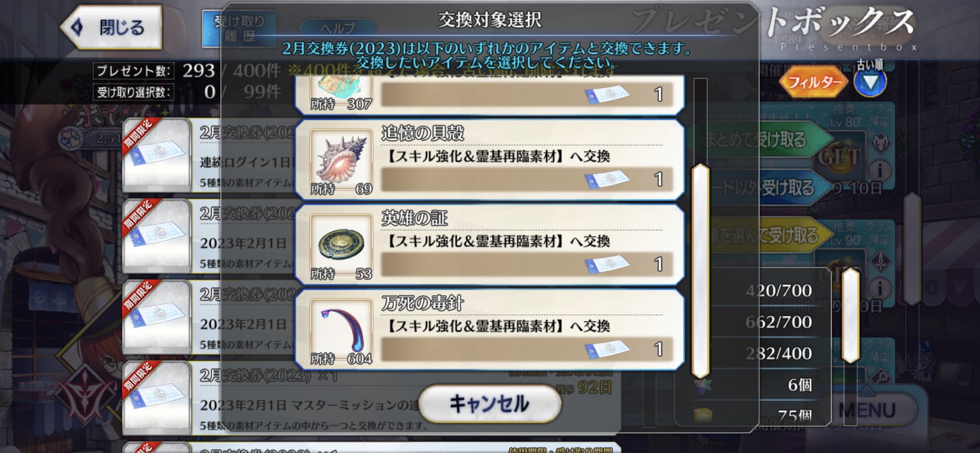
Task: Click the right-side material list scrollbar
Action: click(851, 315)
